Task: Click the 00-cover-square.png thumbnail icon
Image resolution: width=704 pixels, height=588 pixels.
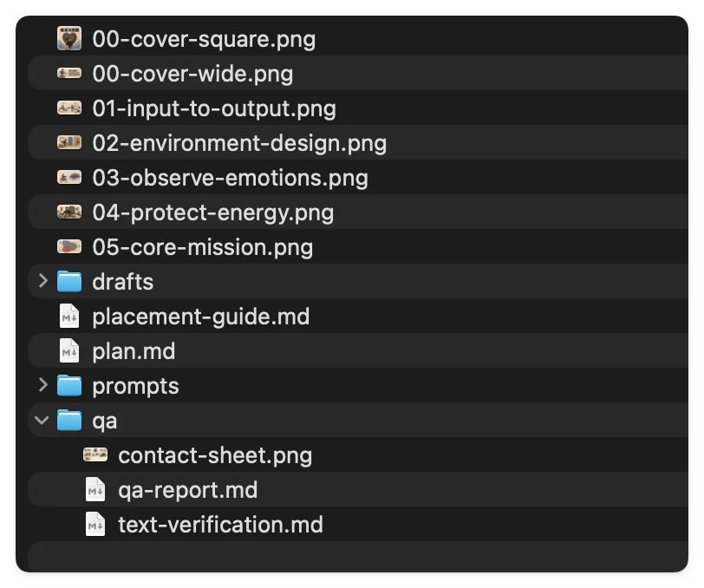Action: click(69, 39)
